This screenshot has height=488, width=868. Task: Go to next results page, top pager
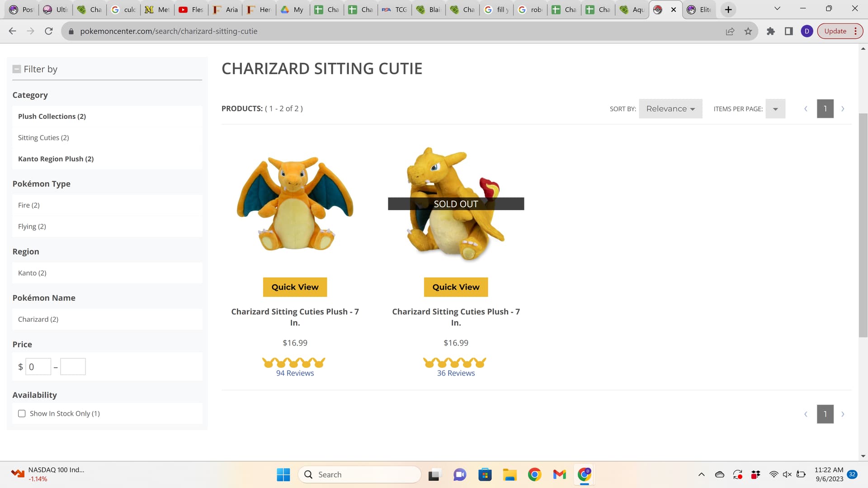[x=843, y=109]
